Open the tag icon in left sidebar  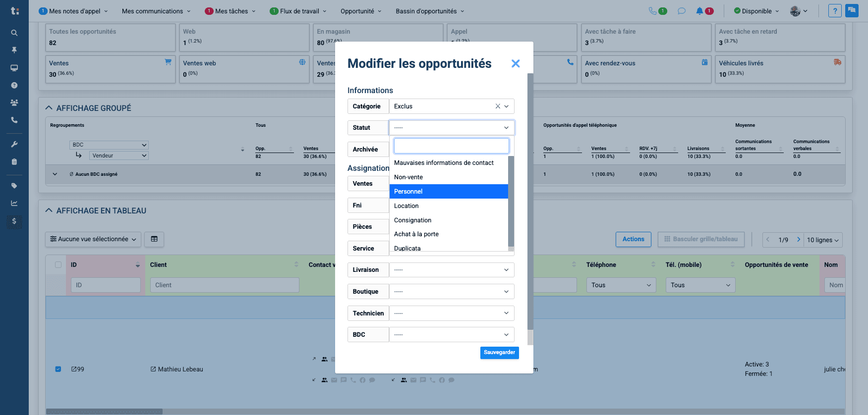pyautogui.click(x=14, y=186)
